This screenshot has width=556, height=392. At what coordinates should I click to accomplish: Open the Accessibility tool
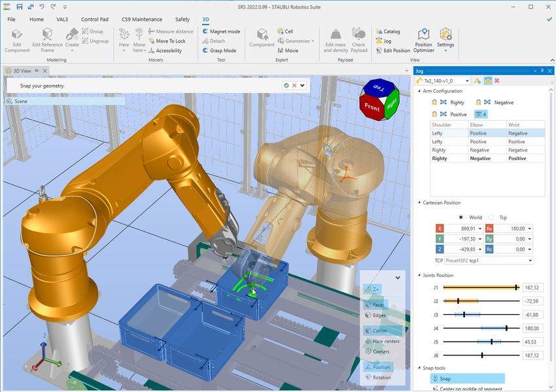click(x=165, y=51)
